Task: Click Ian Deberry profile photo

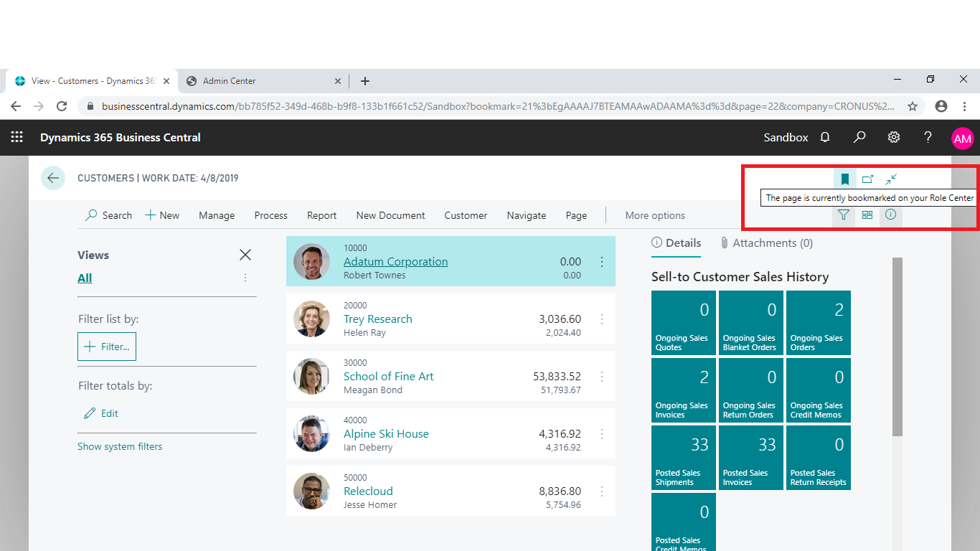Action: coord(311,434)
